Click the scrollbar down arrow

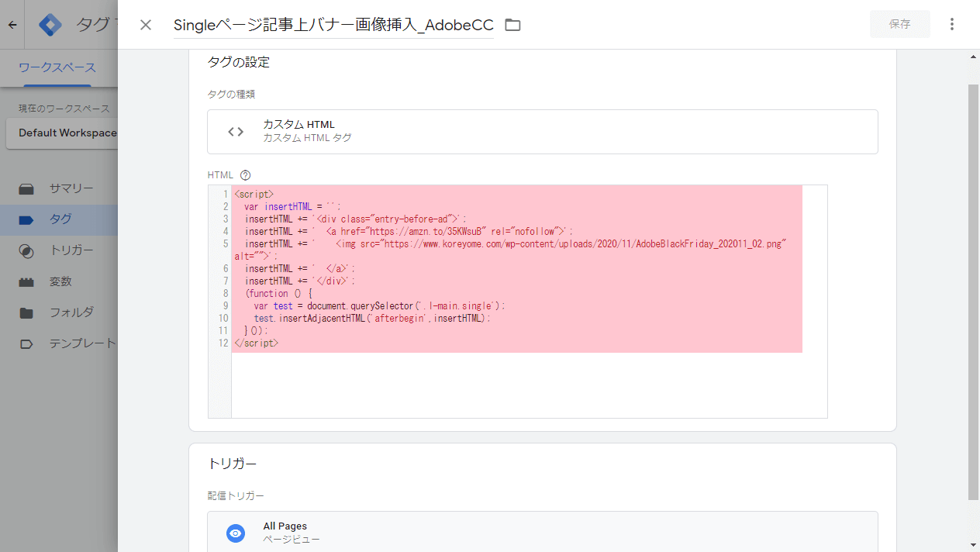click(974, 545)
